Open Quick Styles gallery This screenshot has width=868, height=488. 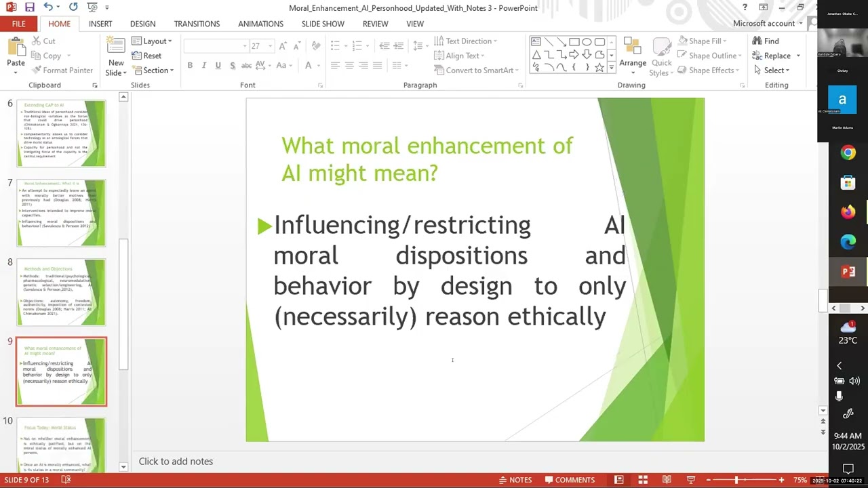(x=661, y=58)
